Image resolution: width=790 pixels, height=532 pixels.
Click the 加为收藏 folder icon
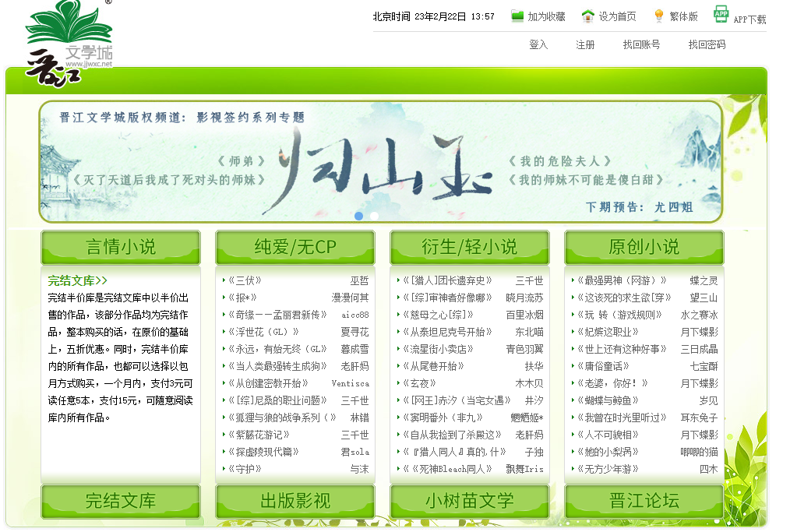point(517,16)
